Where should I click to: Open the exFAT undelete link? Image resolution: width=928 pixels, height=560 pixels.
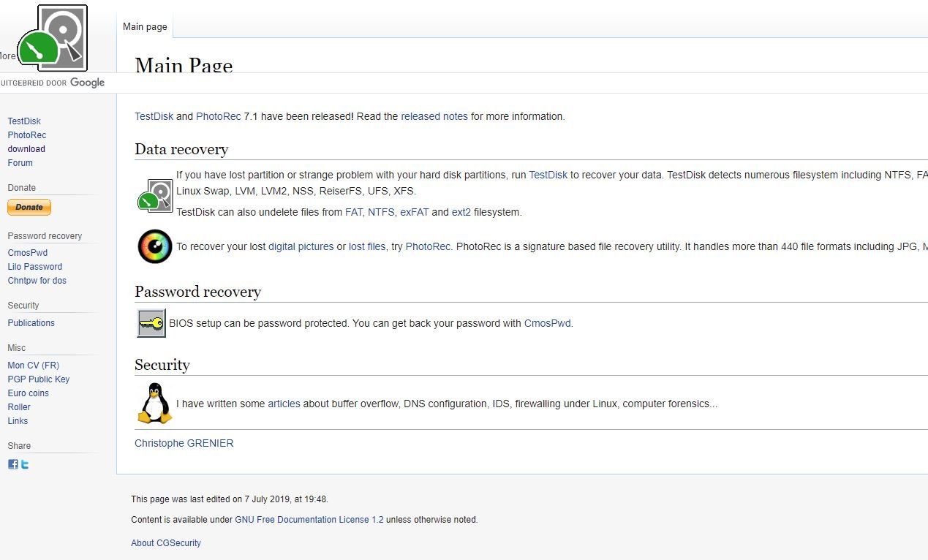click(415, 212)
